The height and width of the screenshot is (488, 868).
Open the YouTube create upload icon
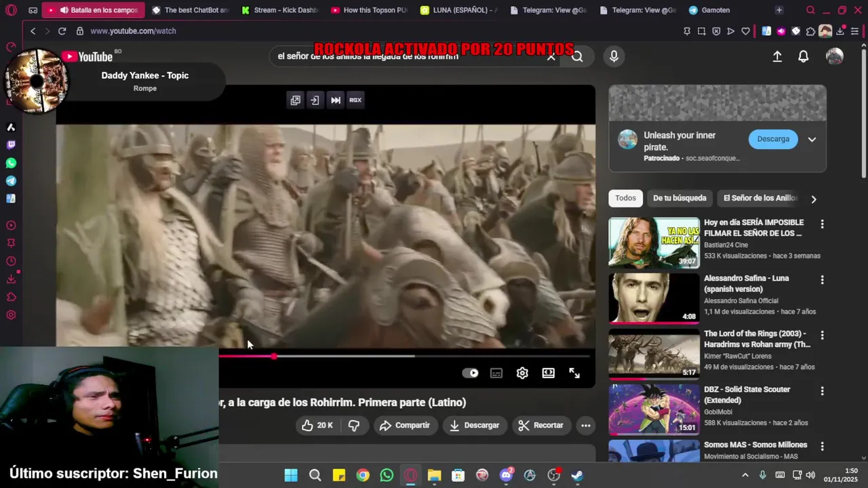(777, 57)
